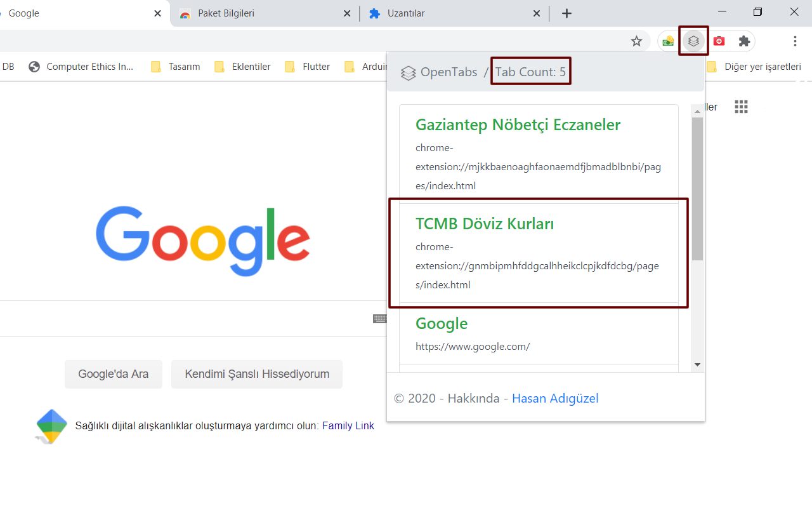
Task: Switch to the Paket Bilgileri tab
Action: point(265,13)
